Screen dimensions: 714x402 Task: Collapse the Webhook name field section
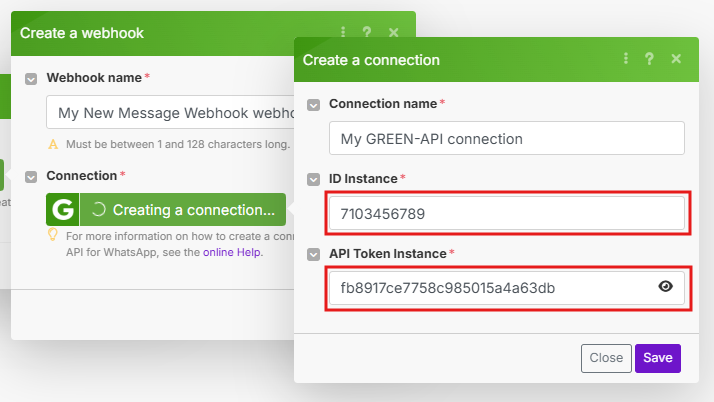tap(32, 77)
